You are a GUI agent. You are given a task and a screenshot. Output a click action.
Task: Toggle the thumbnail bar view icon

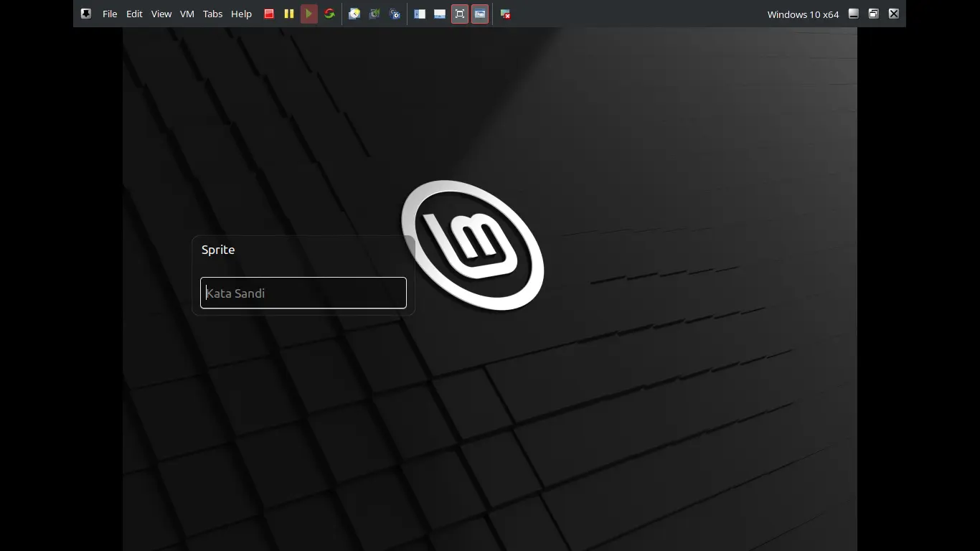click(440, 14)
